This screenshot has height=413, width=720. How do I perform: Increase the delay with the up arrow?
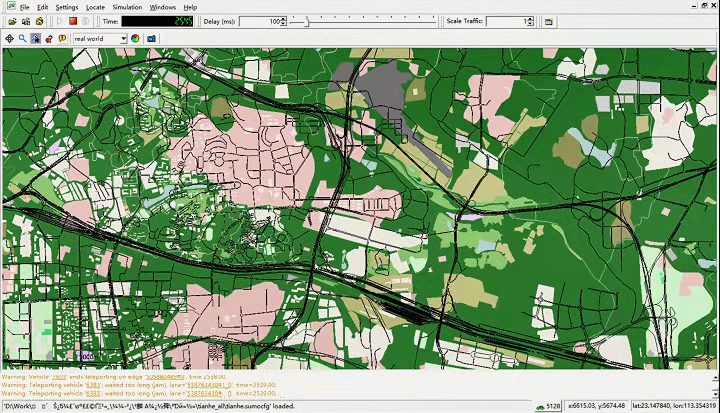(x=283, y=19)
